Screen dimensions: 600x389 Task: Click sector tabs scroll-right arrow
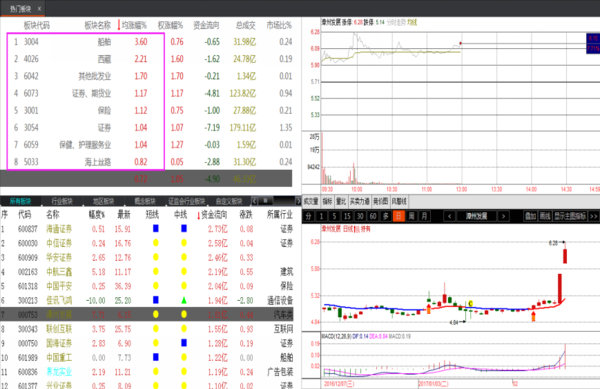click(298, 201)
